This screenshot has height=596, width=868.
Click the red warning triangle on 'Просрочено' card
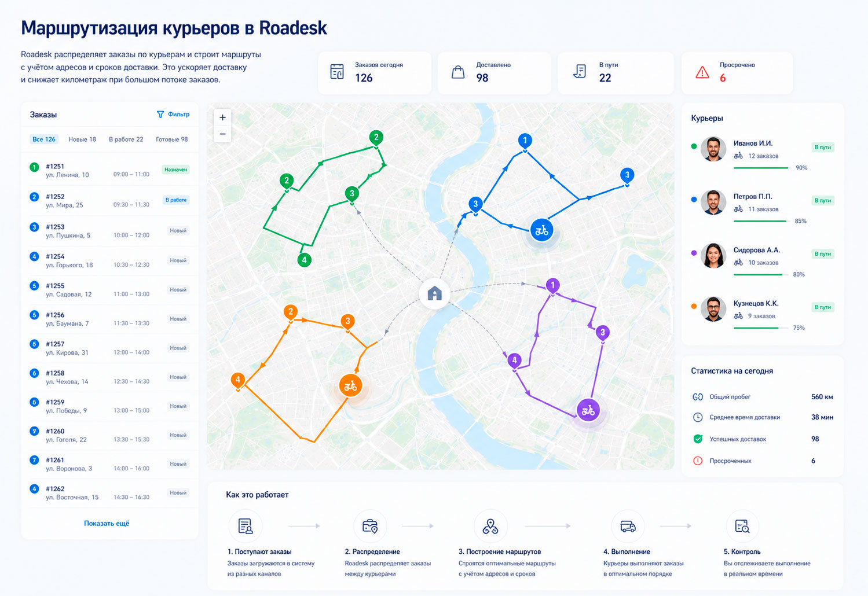point(702,72)
